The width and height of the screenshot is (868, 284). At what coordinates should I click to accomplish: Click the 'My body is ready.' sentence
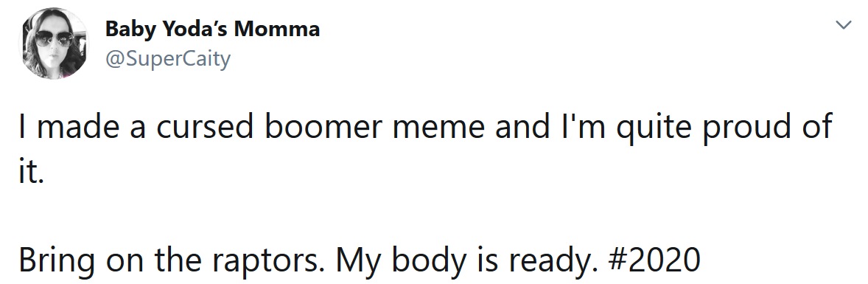click(466, 260)
